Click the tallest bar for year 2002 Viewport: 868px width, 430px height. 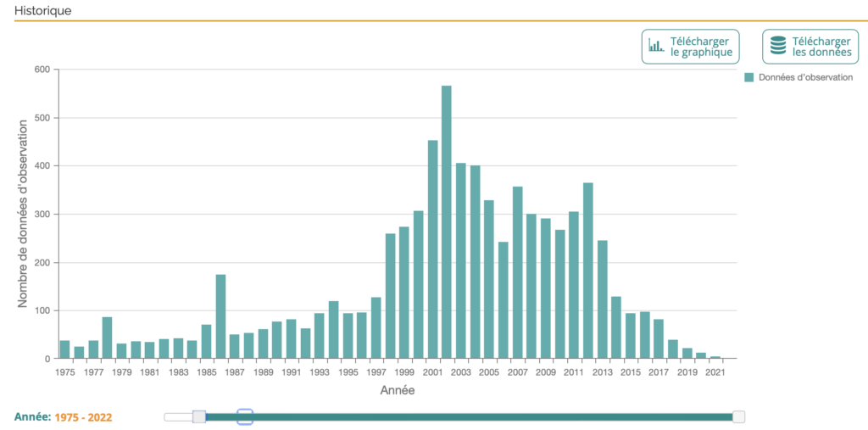click(x=447, y=222)
